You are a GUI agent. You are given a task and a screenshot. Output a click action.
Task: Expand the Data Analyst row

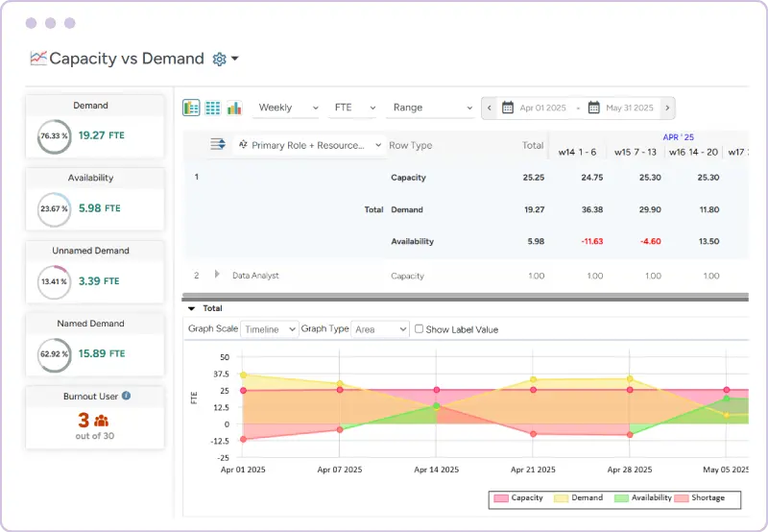[x=217, y=275]
